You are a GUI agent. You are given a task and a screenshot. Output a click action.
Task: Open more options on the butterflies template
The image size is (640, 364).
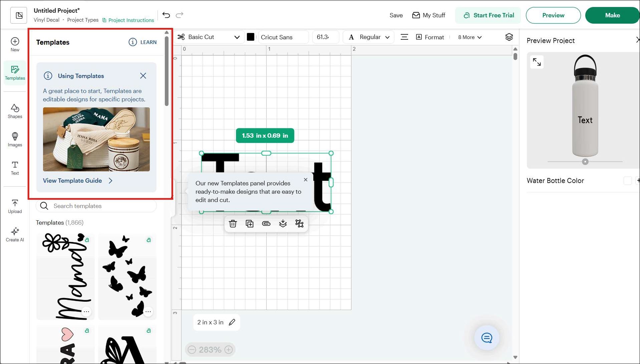coord(148,311)
